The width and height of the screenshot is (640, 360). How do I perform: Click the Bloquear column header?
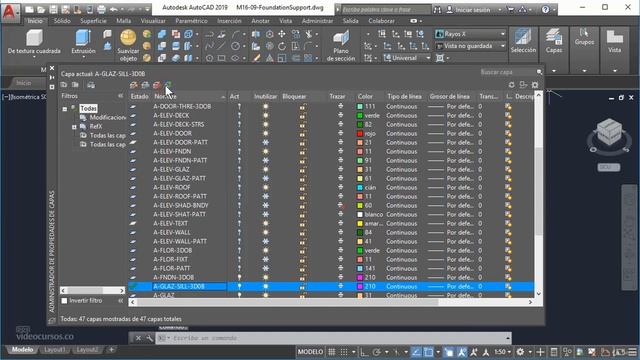[294, 96]
